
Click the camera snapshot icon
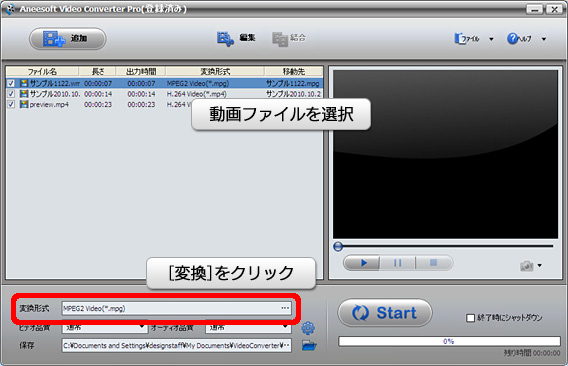point(527,266)
